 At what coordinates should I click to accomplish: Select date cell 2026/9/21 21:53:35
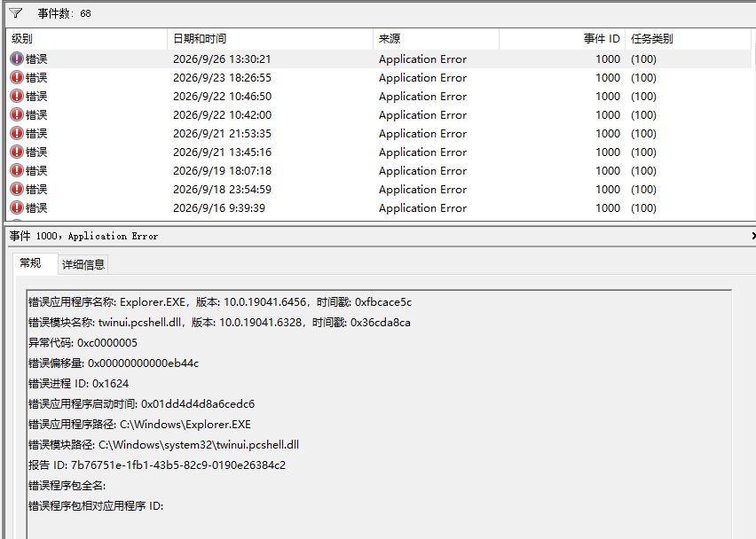coord(222,134)
